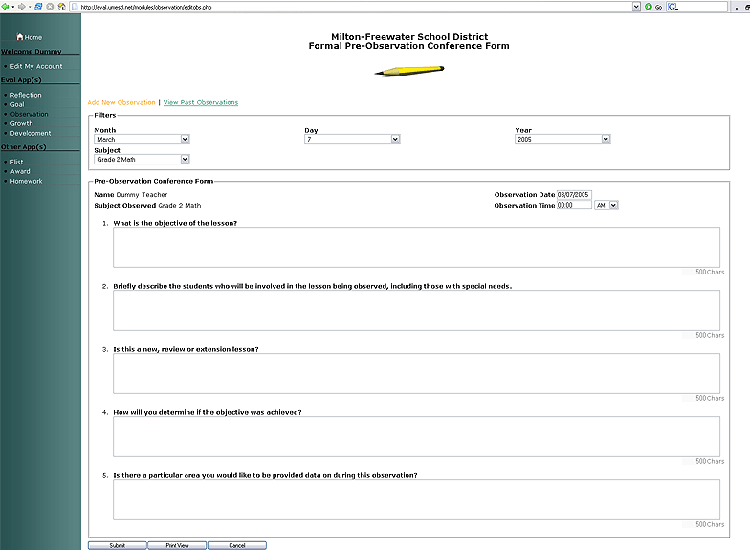The height and width of the screenshot is (550, 750).
Task: Click the browser Stop loading icon
Action: pos(50,7)
